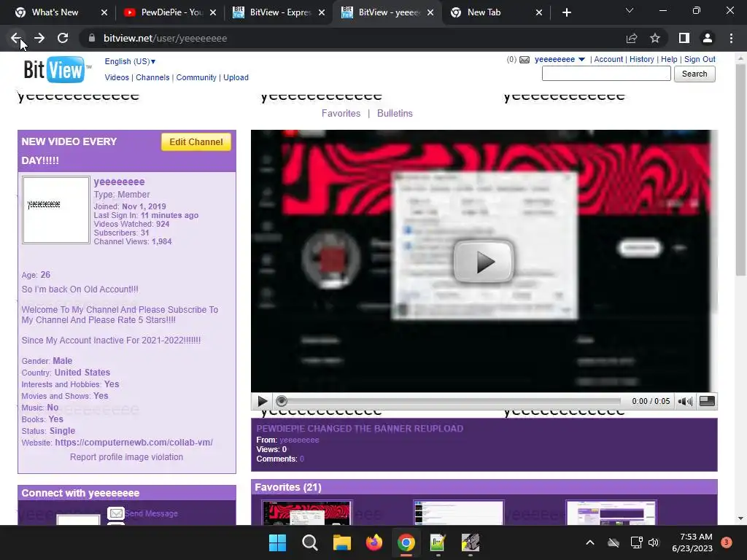This screenshot has width=747, height=560.
Task: Open the notification center badge
Action: coord(727,542)
